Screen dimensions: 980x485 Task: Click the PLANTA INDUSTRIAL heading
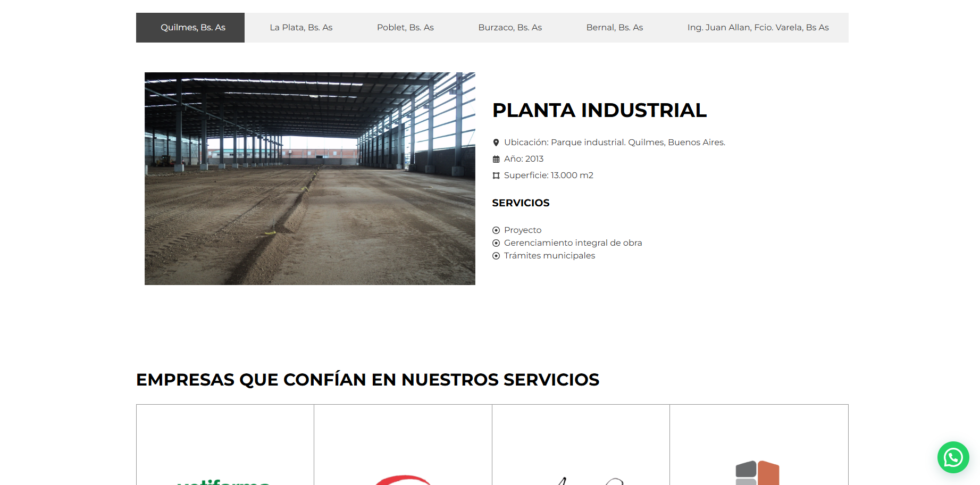(x=599, y=110)
